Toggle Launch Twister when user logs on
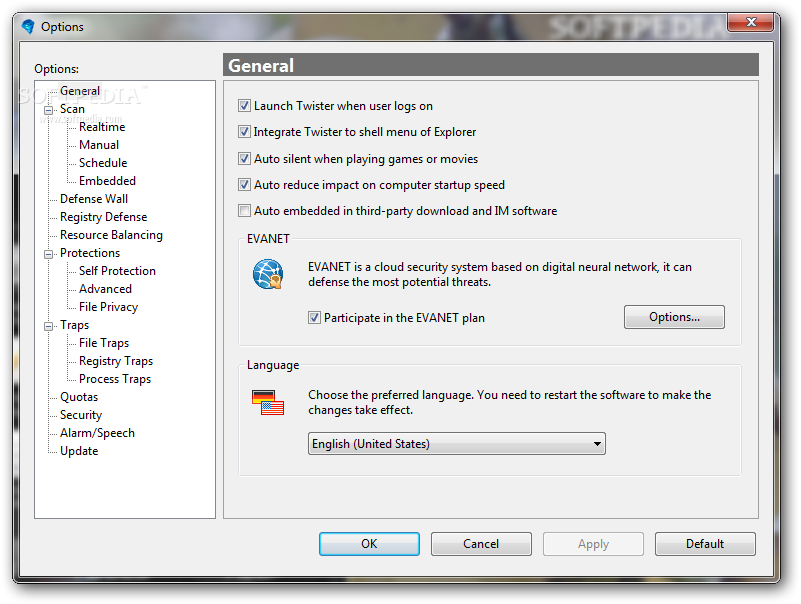This screenshot has width=801, height=604. [244, 106]
